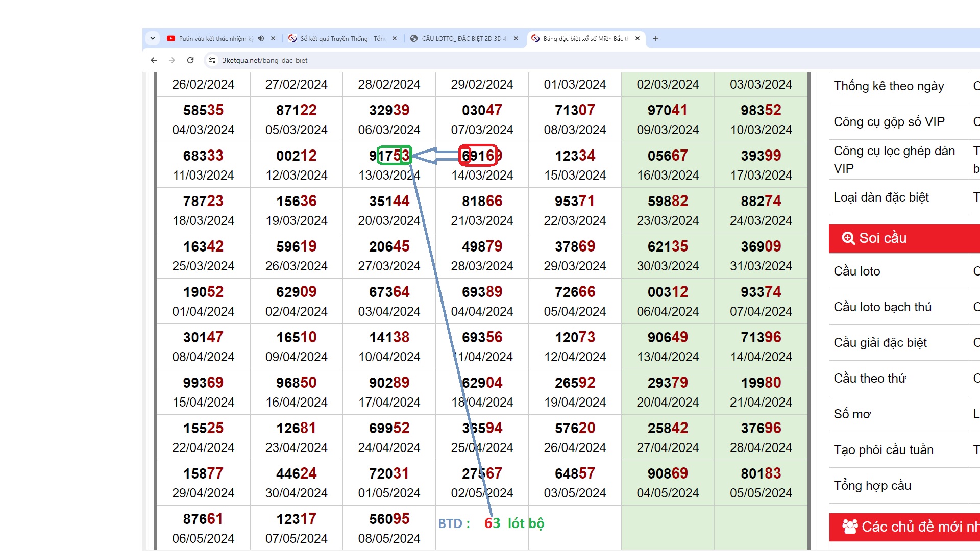Open Thống kê theo ngày link

pos(889,86)
